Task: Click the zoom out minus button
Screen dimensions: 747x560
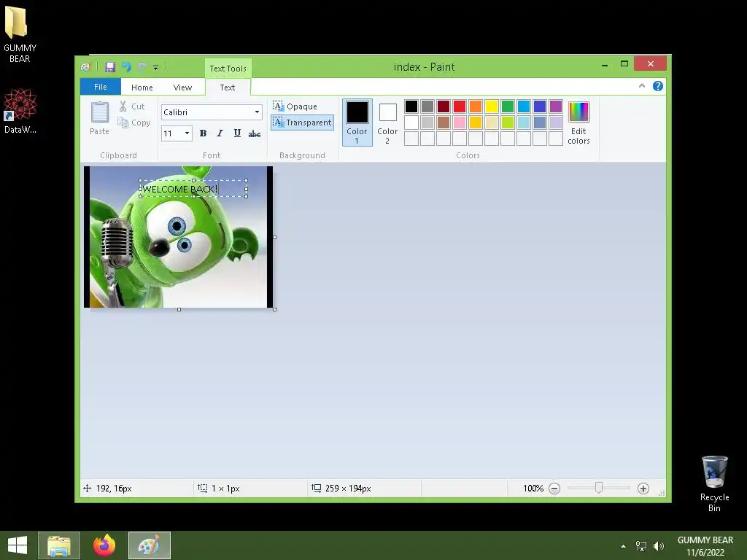Action: [x=554, y=488]
